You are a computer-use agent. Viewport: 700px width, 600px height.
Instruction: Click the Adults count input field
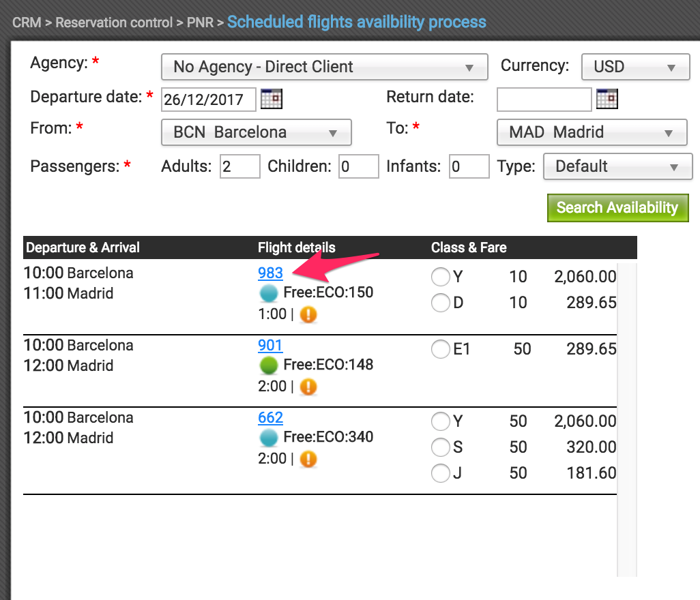(239, 166)
